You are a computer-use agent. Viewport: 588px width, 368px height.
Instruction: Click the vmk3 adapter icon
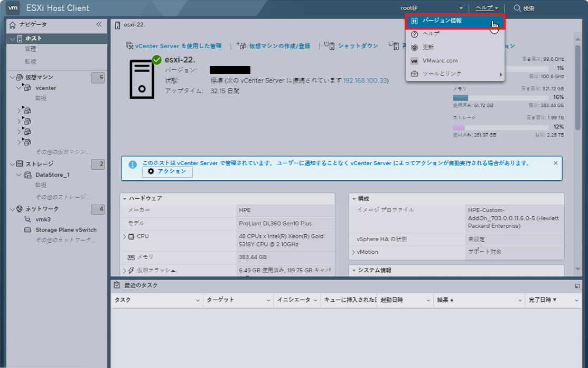28,219
